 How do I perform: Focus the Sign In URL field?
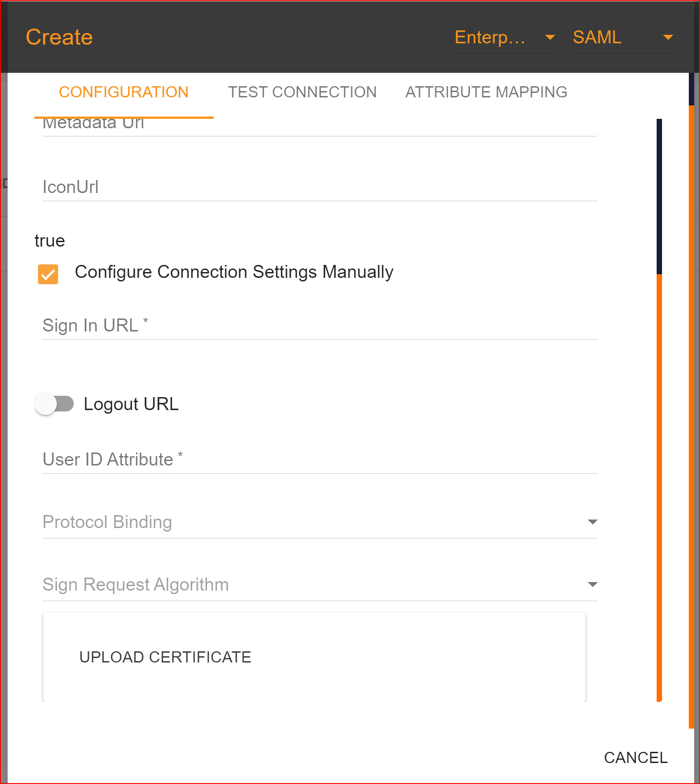(x=320, y=325)
